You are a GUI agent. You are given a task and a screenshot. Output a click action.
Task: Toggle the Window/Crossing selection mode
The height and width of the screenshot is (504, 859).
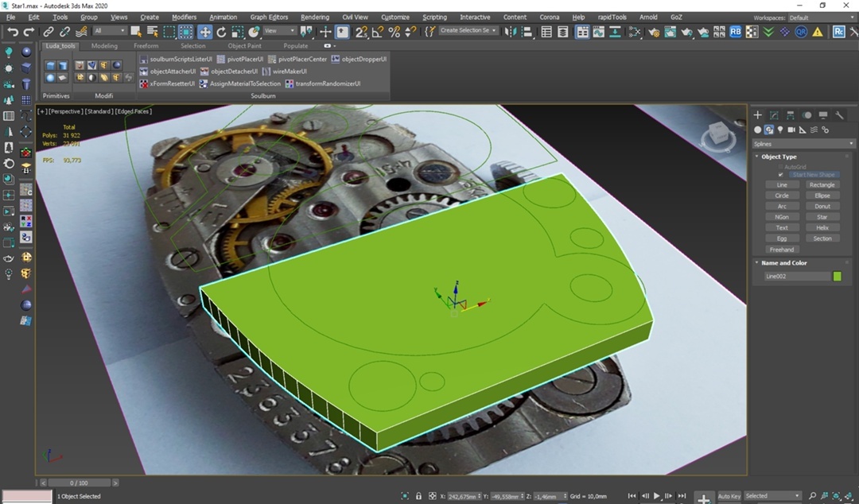click(x=186, y=32)
